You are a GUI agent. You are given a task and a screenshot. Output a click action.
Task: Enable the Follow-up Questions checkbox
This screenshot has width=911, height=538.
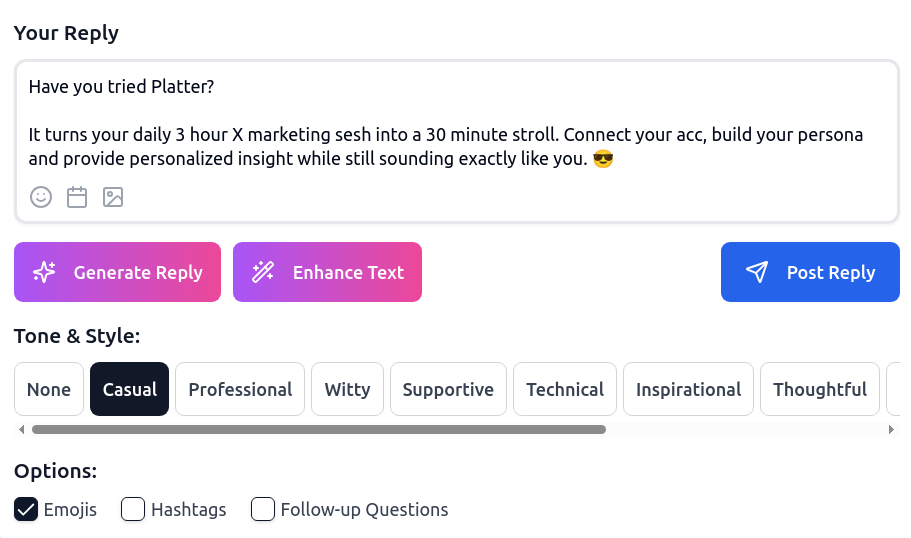click(x=263, y=510)
